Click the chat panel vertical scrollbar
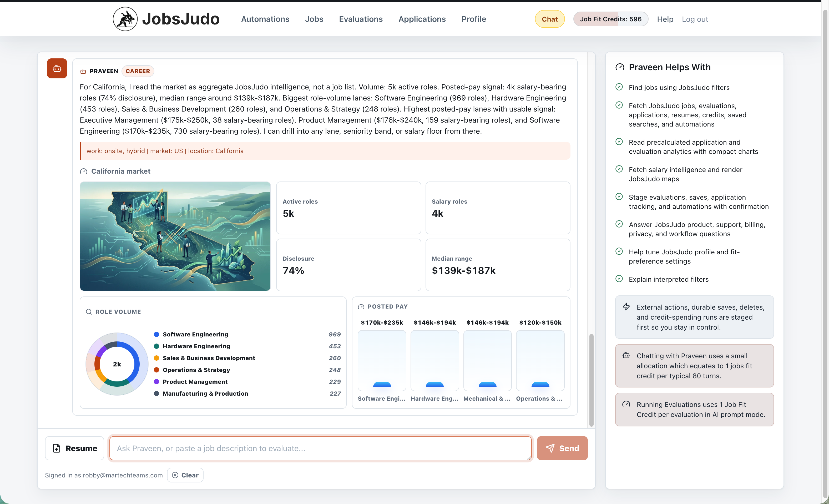 click(591, 380)
